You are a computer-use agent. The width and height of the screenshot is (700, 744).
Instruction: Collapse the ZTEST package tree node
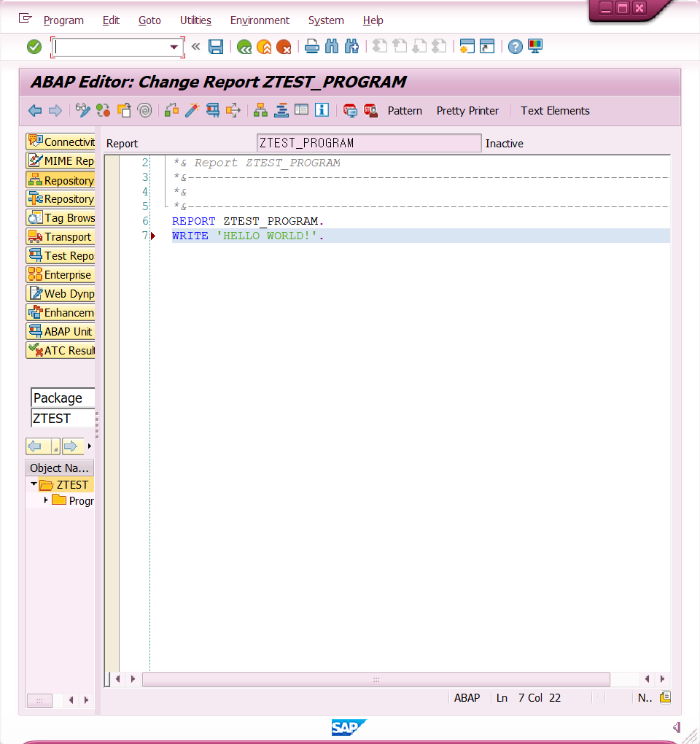coord(34,484)
